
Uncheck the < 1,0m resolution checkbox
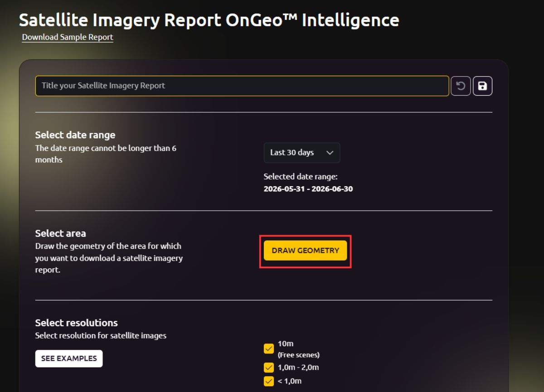point(269,381)
